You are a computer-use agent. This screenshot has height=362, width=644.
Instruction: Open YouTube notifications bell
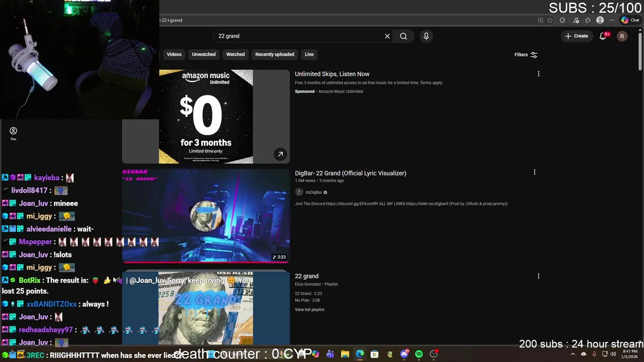pyautogui.click(x=603, y=36)
